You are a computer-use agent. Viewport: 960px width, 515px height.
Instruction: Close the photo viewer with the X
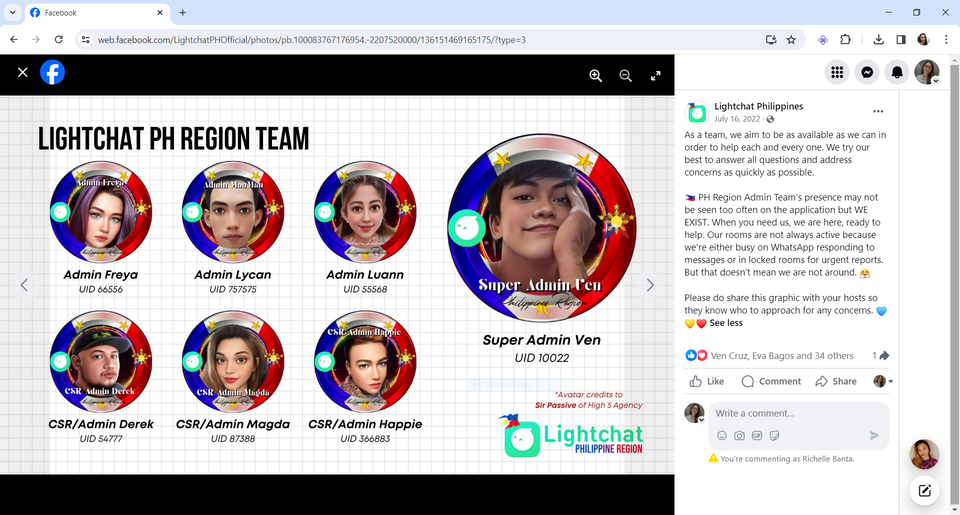click(x=23, y=72)
